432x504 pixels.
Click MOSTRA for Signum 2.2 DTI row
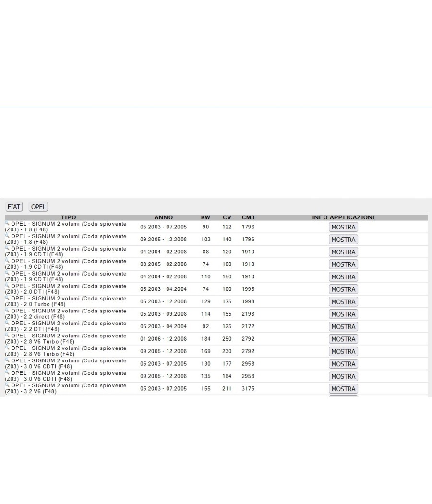click(343, 326)
